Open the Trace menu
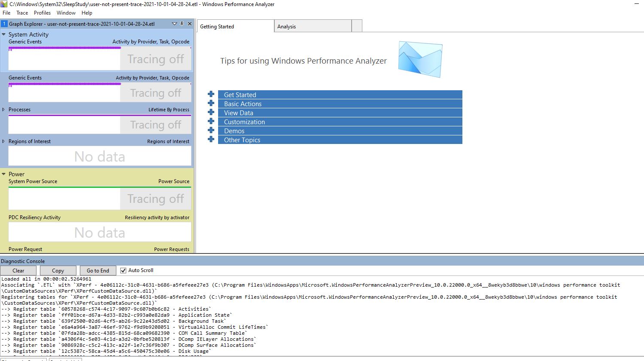 pos(22,13)
